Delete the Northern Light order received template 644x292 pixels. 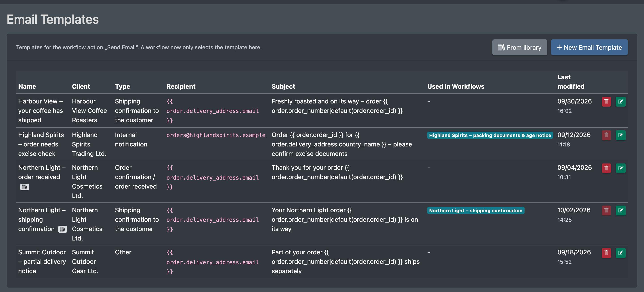click(606, 168)
